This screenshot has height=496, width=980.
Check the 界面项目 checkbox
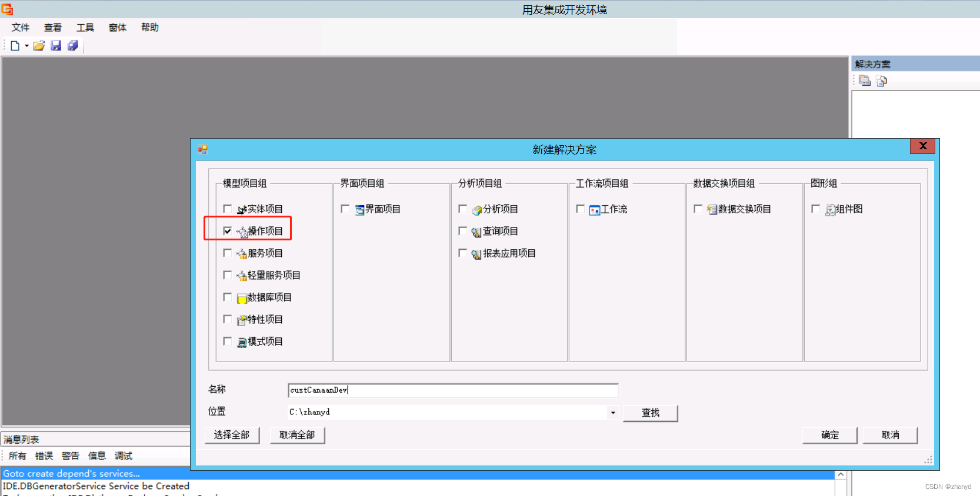click(345, 209)
